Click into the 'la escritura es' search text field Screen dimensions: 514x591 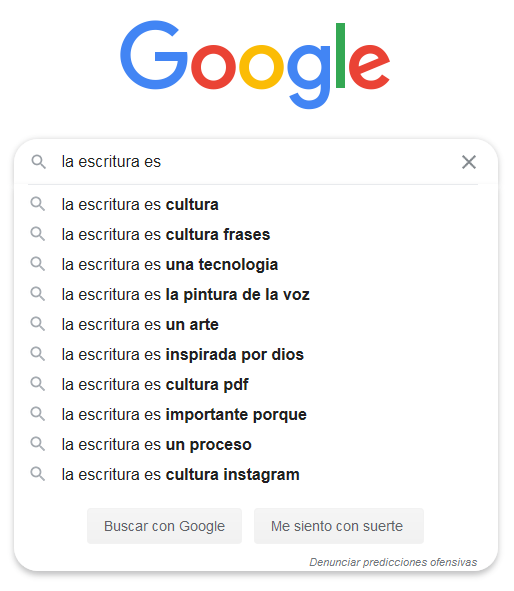[x=256, y=162]
